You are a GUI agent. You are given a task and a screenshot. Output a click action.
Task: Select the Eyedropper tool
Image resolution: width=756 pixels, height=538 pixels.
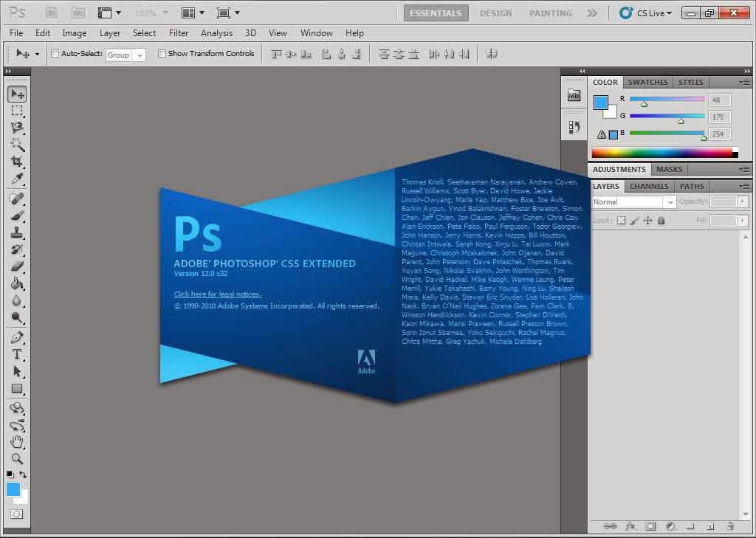pyautogui.click(x=17, y=179)
